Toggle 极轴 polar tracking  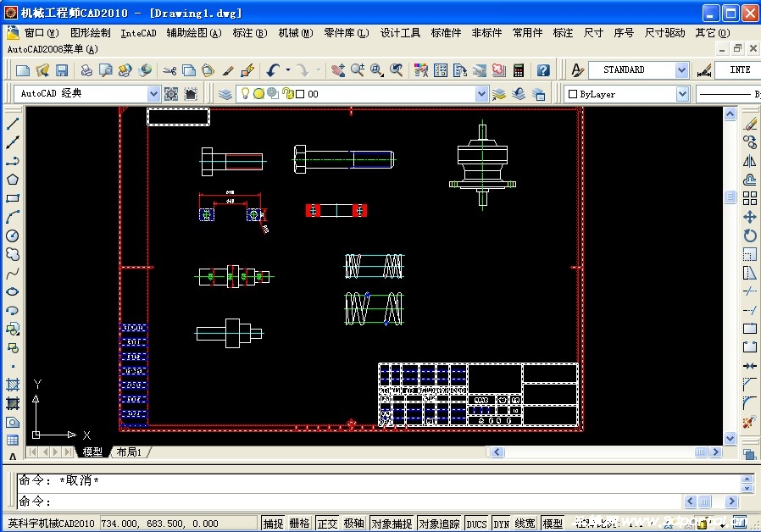point(354,524)
